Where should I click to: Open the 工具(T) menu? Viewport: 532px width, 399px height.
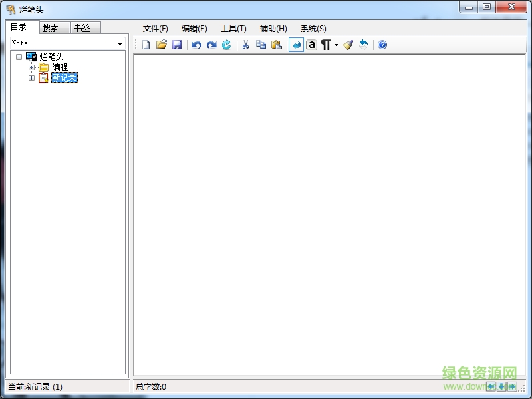[233, 29]
